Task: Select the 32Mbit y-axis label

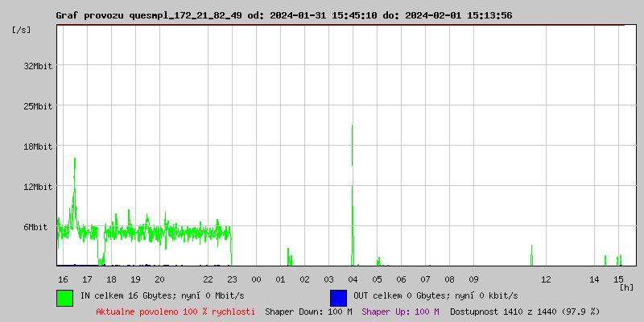Action: click(38, 66)
